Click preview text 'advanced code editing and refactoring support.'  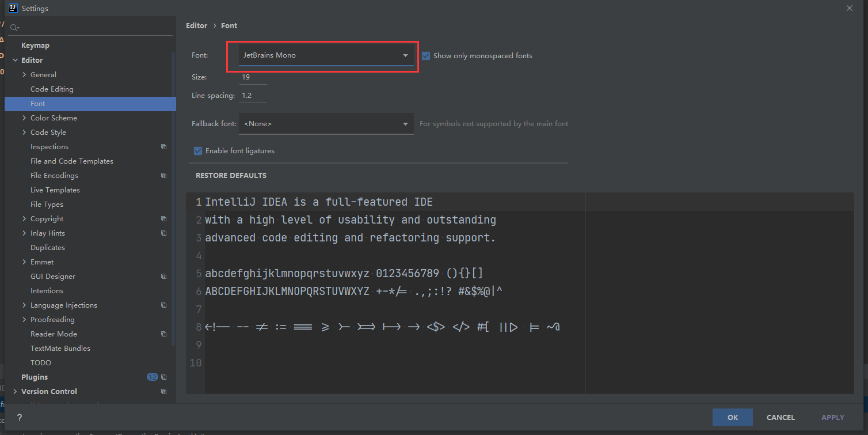(351, 237)
